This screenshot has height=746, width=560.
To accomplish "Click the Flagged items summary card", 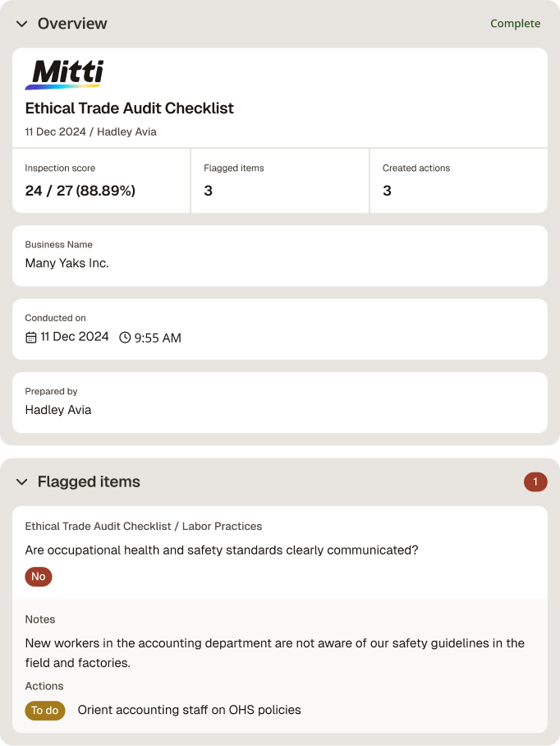I will click(280, 181).
